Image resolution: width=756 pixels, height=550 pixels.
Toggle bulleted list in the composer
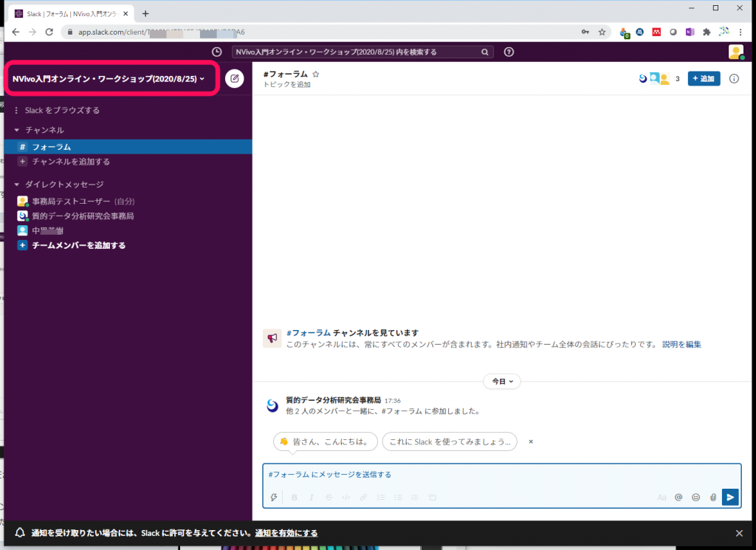(x=398, y=498)
